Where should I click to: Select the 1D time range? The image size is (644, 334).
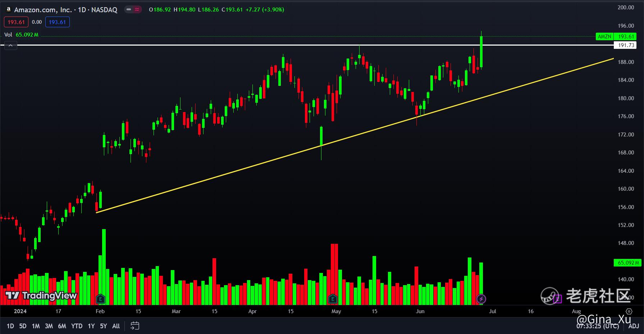(x=10, y=326)
